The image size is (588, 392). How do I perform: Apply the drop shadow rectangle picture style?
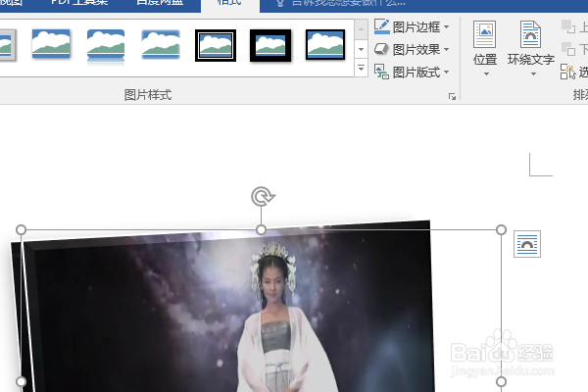pos(51,45)
